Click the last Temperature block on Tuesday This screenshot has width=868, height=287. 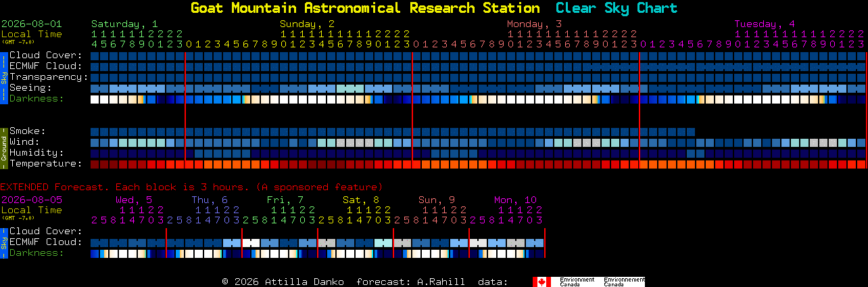tap(861, 164)
